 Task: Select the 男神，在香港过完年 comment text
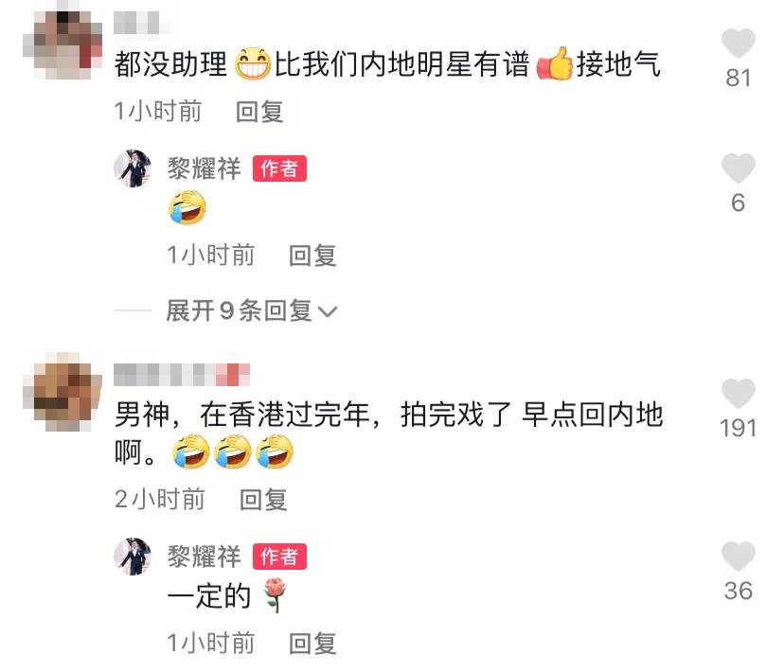pyautogui.click(x=389, y=433)
